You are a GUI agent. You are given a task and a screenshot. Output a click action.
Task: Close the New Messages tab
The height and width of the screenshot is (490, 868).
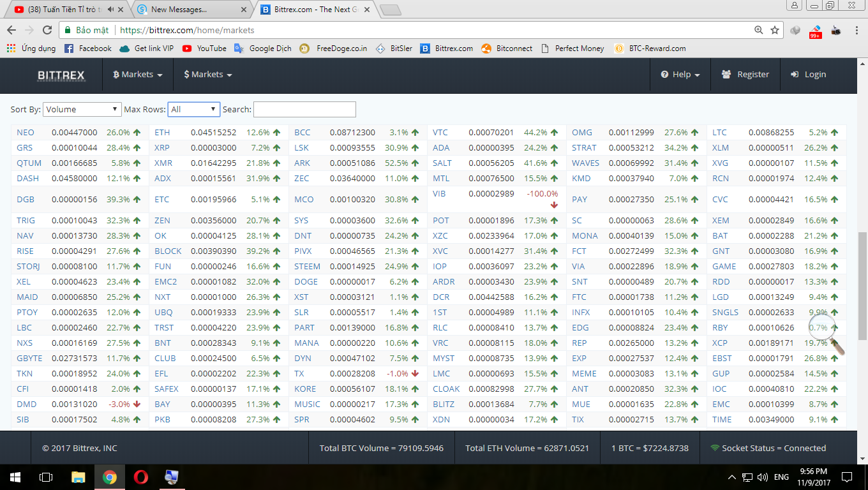click(244, 10)
